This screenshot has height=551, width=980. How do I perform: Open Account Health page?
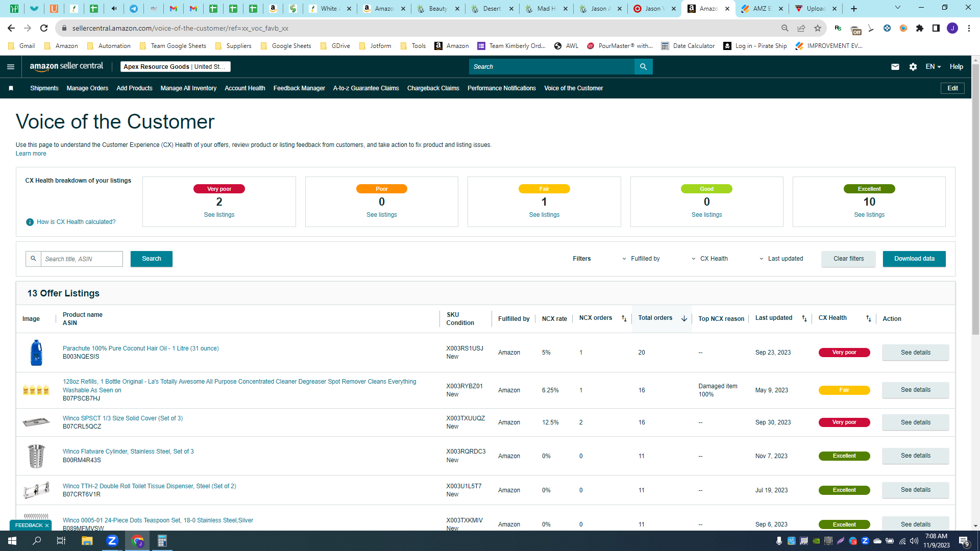click(x=245, y=88)
